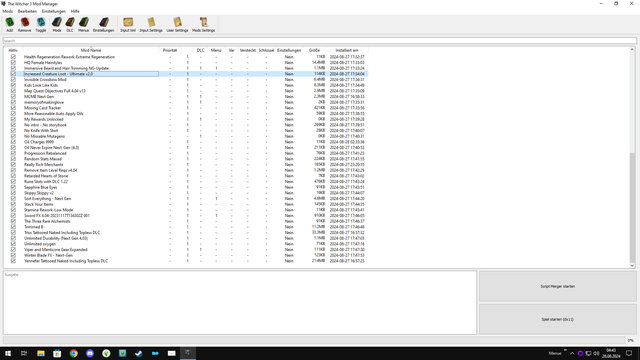Open Discord from the taskbar
This screenshot has height=360, width=640.
coord(90,353)
